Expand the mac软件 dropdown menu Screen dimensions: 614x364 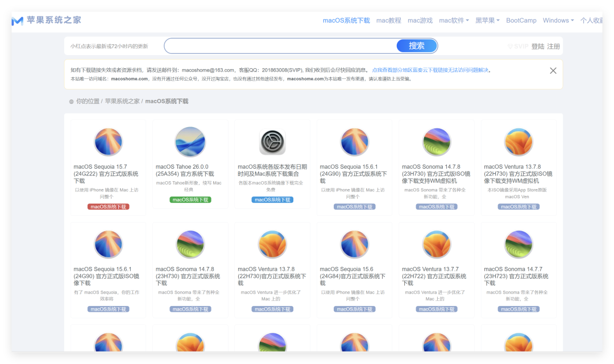[454, 20]
